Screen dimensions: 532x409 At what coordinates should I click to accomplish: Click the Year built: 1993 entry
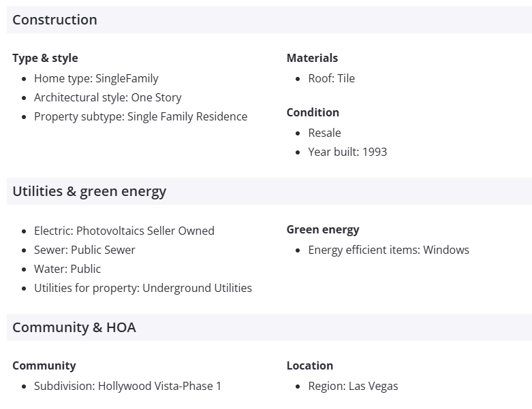pyautogui.click(x=347, y=152)
